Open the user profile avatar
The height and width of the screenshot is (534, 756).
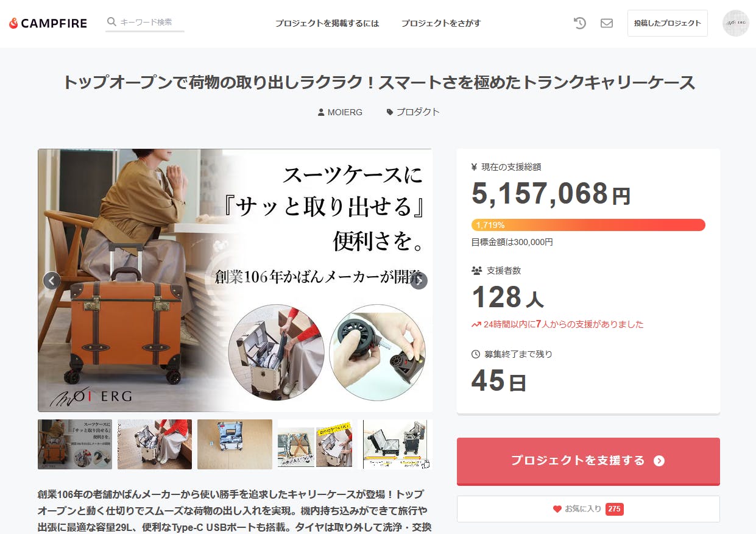736,23
